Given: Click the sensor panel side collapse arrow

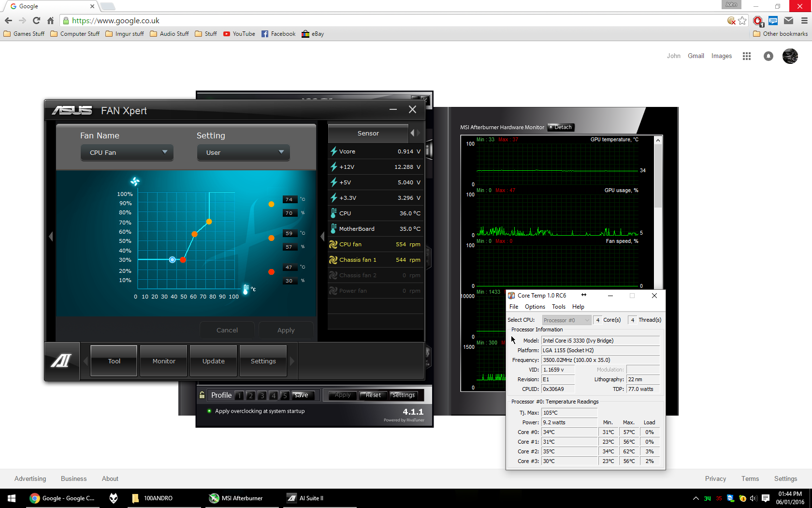Looking at the screenshot, I should click(x=322, y=236).
